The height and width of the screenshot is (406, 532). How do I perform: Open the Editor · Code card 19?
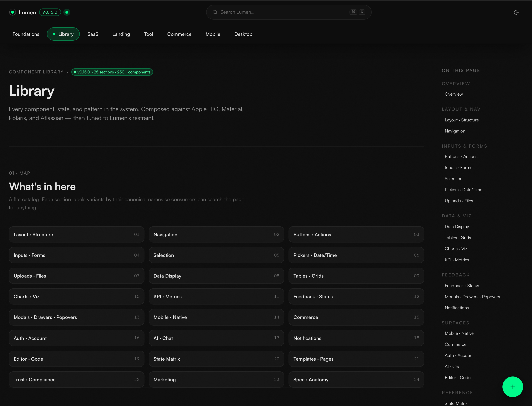point(76,359)
